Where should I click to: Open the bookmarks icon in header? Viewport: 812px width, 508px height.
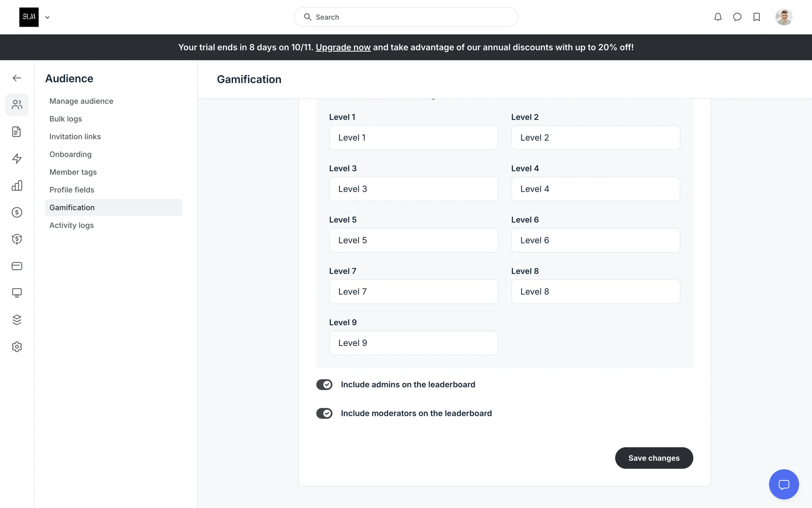[x=757, y=17]
